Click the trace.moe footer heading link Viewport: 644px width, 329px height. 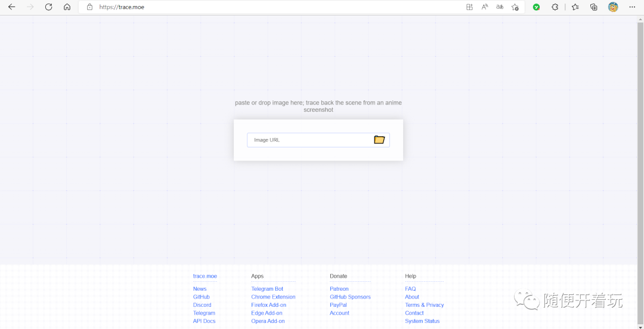coord(205,276)
